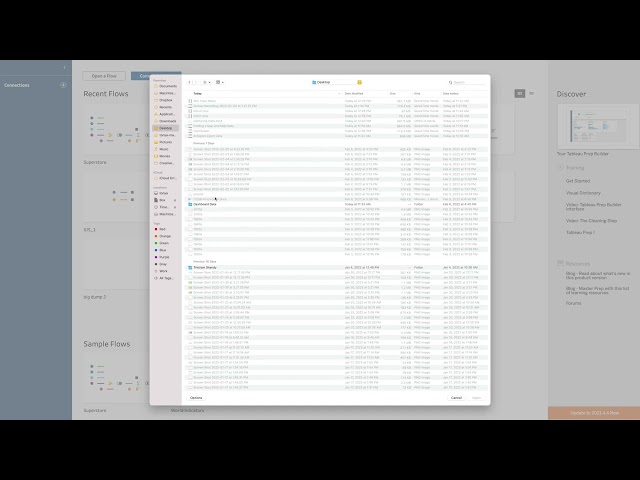640x480 pixels.
Task: Click Open a Flow in Tableau Prep
Action: (104, 76)
